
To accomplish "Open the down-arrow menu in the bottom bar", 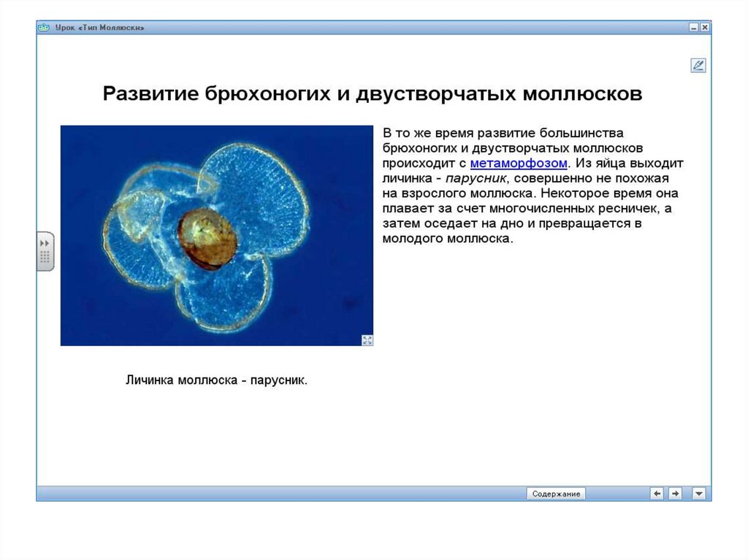I will pos(699,494).
